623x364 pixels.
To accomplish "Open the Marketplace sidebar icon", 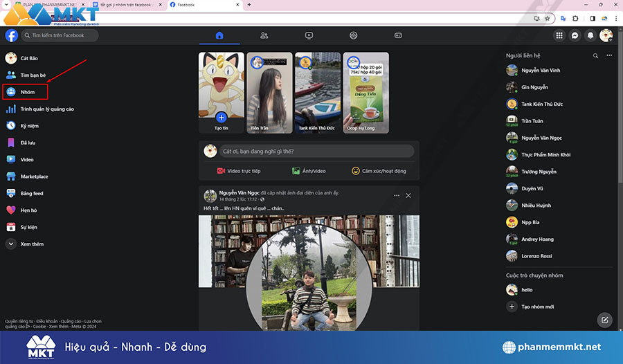I will point(11,176).
